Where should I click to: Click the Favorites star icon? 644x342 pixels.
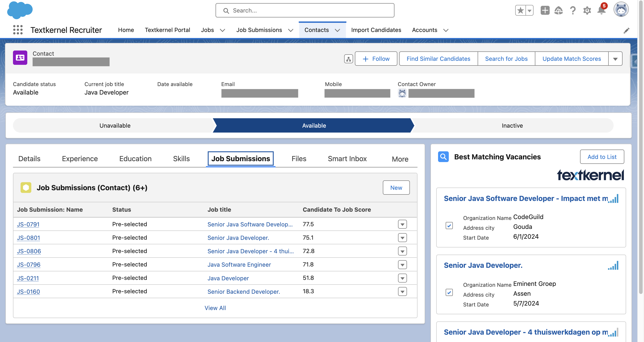pos(520,11)
